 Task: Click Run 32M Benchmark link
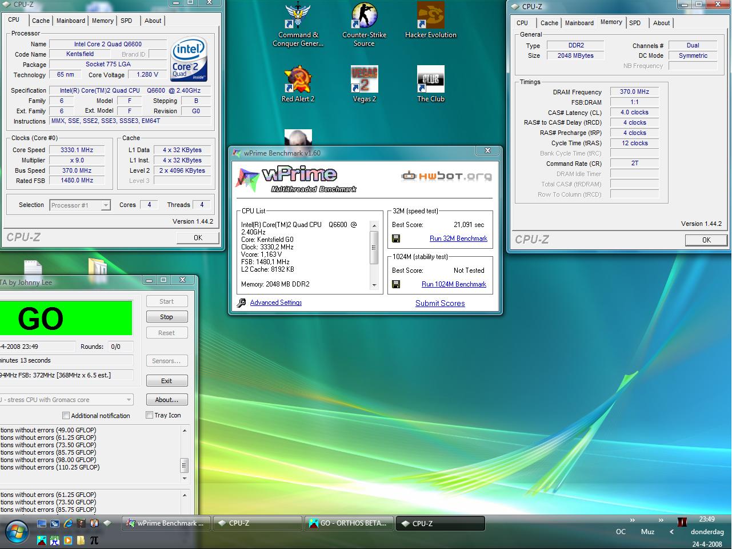coord(458,238)
